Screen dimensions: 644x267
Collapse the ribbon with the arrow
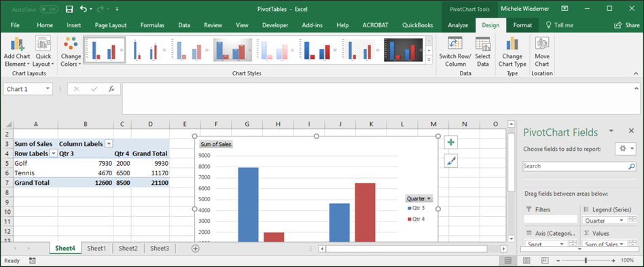[637, 73]
